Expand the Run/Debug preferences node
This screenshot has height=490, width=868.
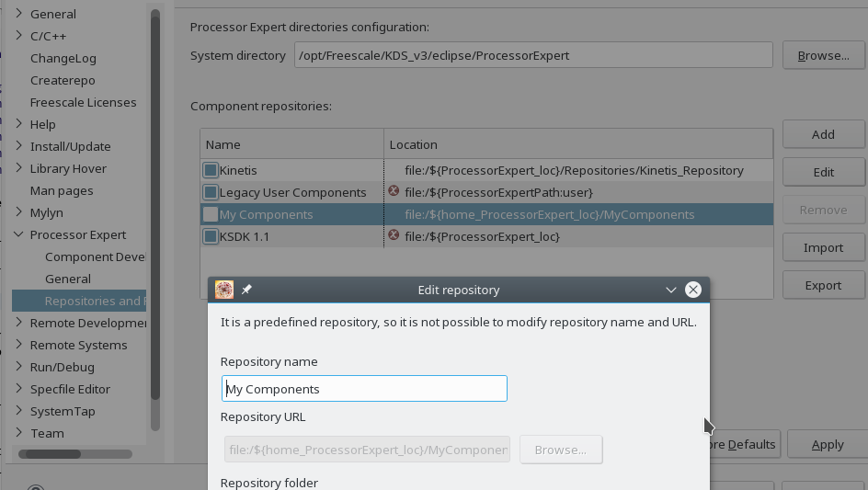click(x=19, y=367)
